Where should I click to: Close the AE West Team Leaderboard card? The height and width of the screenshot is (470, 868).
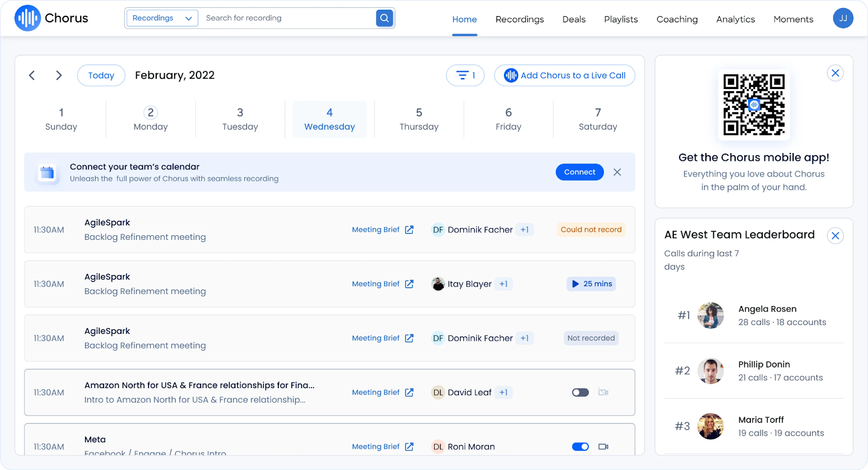(835, 236)
